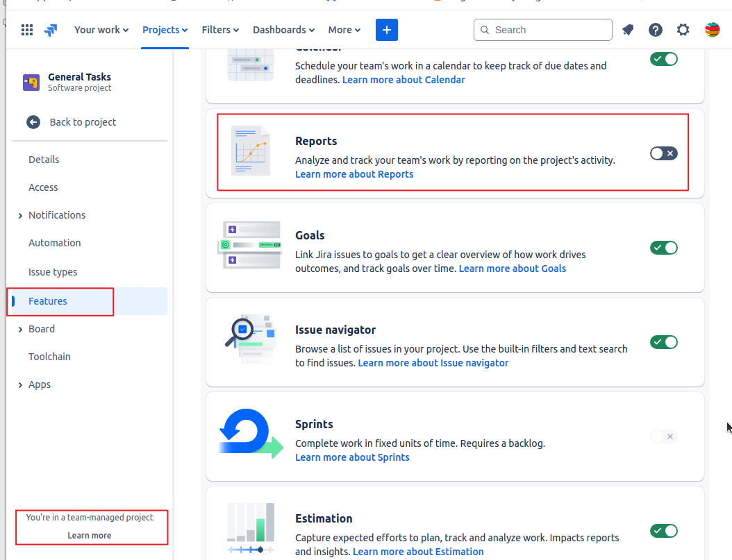Click the blue Create plus button
Viewport: 732px width, 560px height.
click(386, 30)
